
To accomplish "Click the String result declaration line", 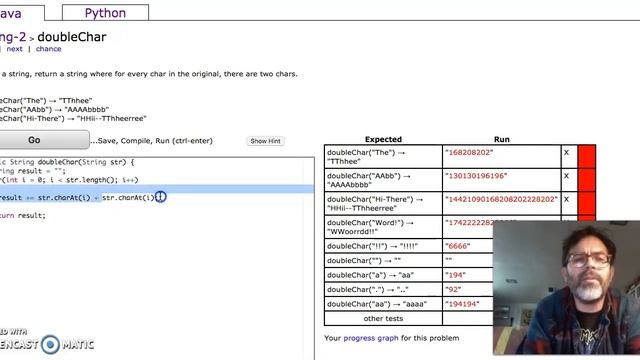I will click(33, 171).
